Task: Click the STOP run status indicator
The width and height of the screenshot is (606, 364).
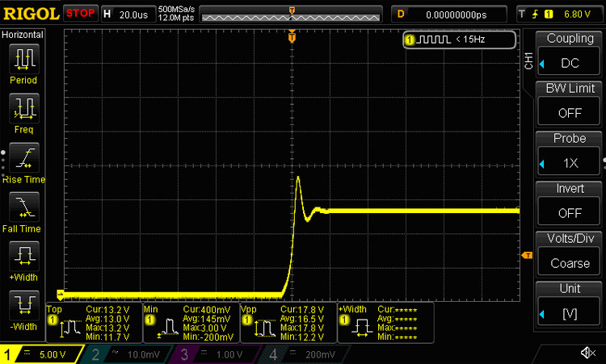Action: 80,13
